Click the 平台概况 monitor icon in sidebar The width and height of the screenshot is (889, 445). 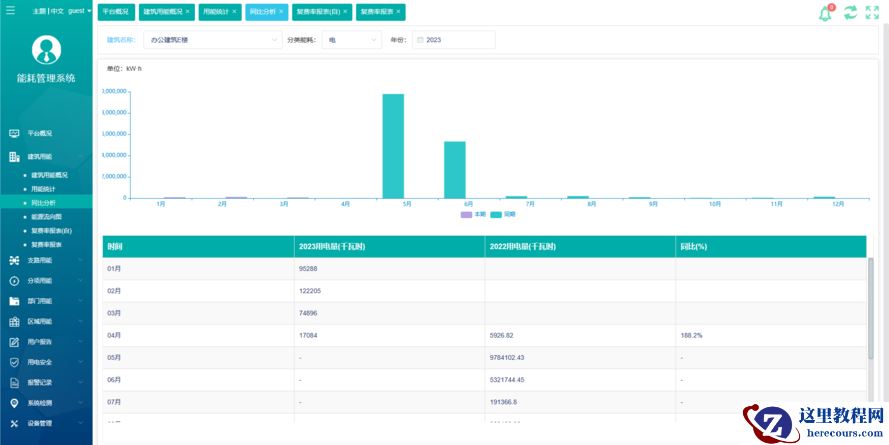click(x=14, y=133)
